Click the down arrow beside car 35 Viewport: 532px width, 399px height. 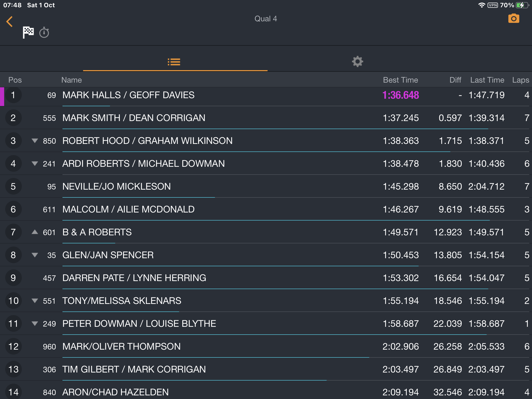[35, 255]
